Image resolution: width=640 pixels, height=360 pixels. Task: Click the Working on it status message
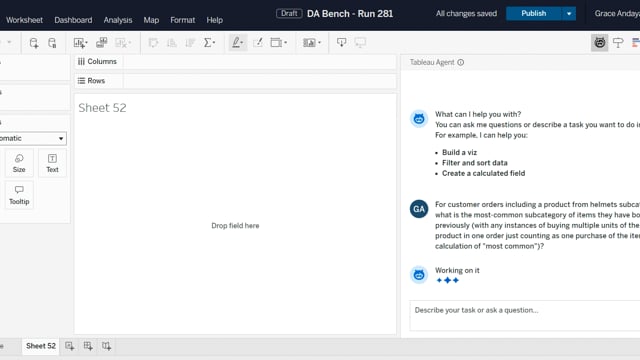tap(457, 270)
